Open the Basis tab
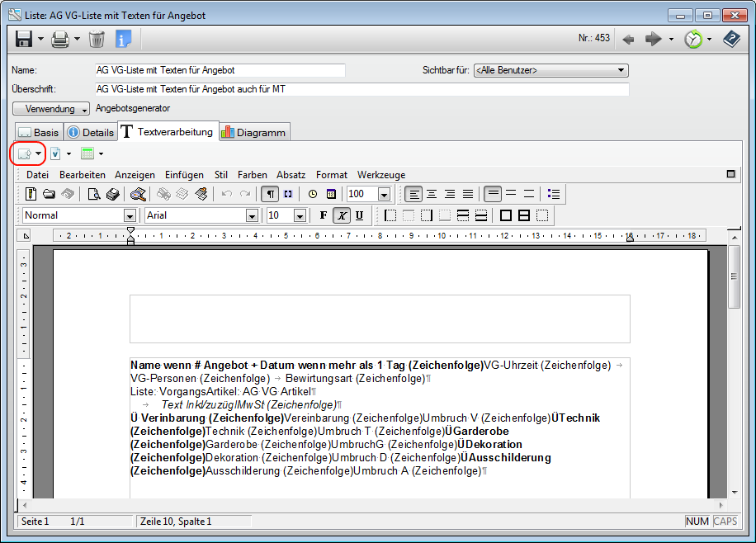Screen dimensions: 756x543 tap(39, 132)
